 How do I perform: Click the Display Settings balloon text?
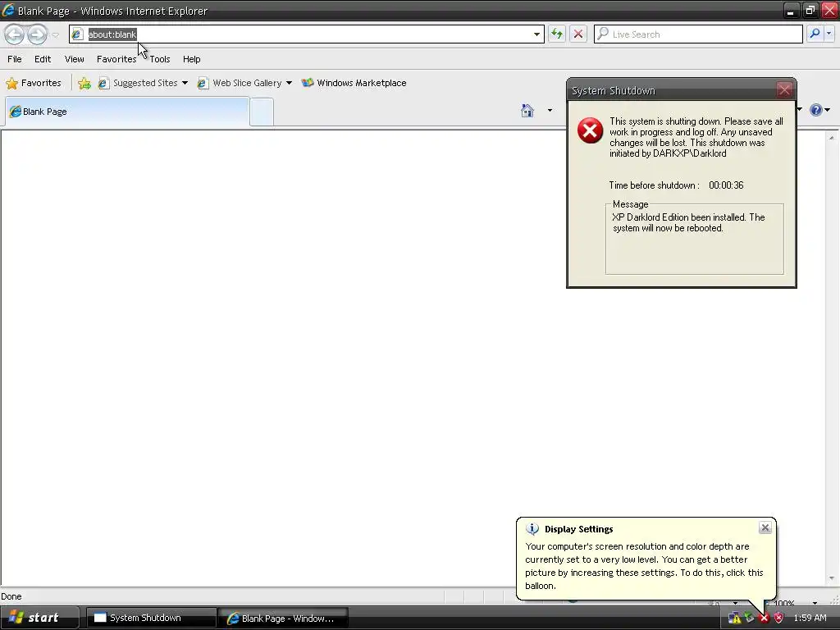coord(644,566)
